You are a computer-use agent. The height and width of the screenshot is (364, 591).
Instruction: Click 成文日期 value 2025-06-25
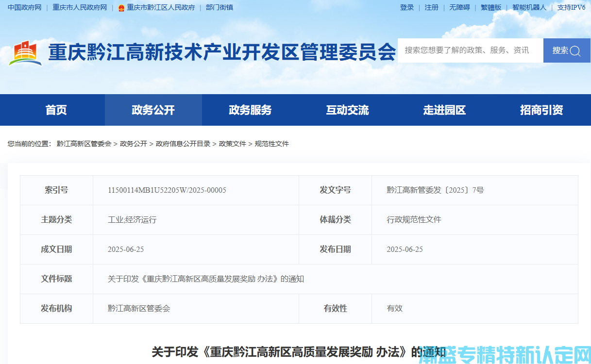[x=126, y=249]
